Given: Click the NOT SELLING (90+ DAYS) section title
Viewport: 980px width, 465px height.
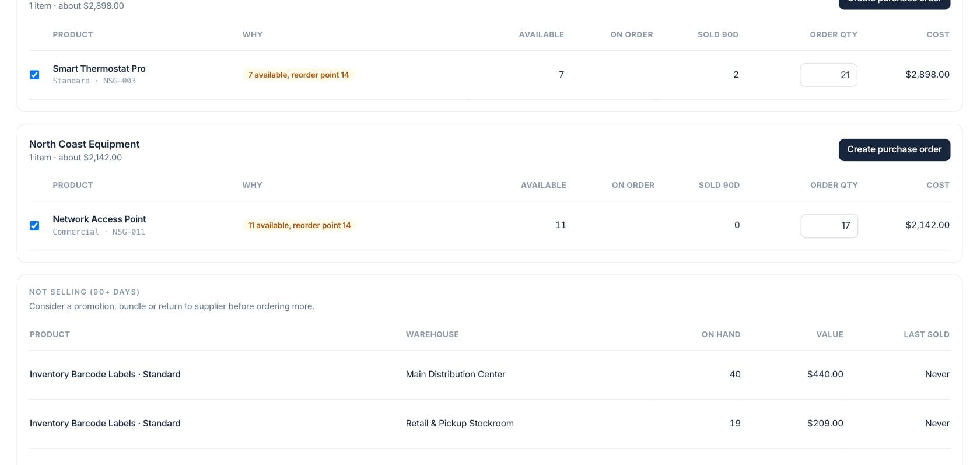Looking at the screenshot, I should pyautogui.click(x=84, y=292).
